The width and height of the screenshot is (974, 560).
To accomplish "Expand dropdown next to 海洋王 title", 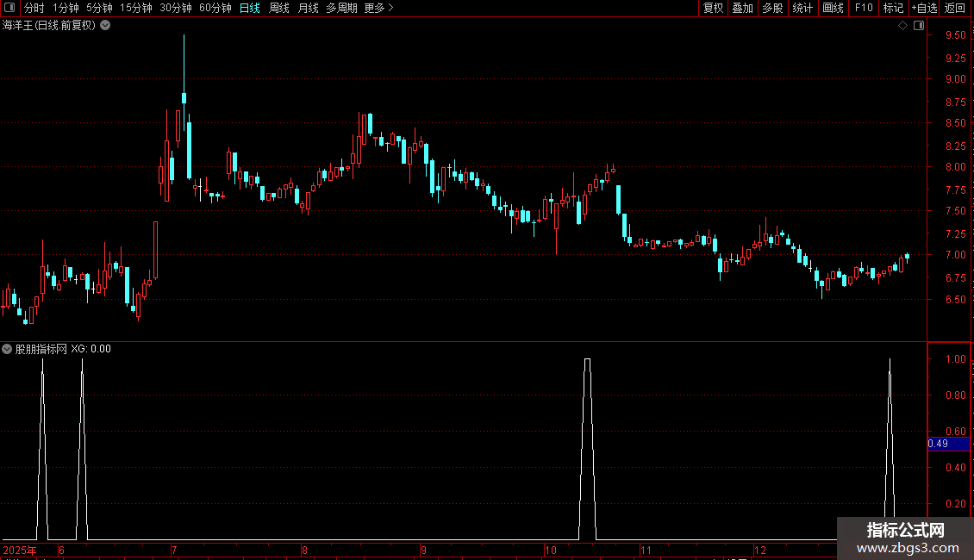I will pyautogui.click(x=106, y=26).
